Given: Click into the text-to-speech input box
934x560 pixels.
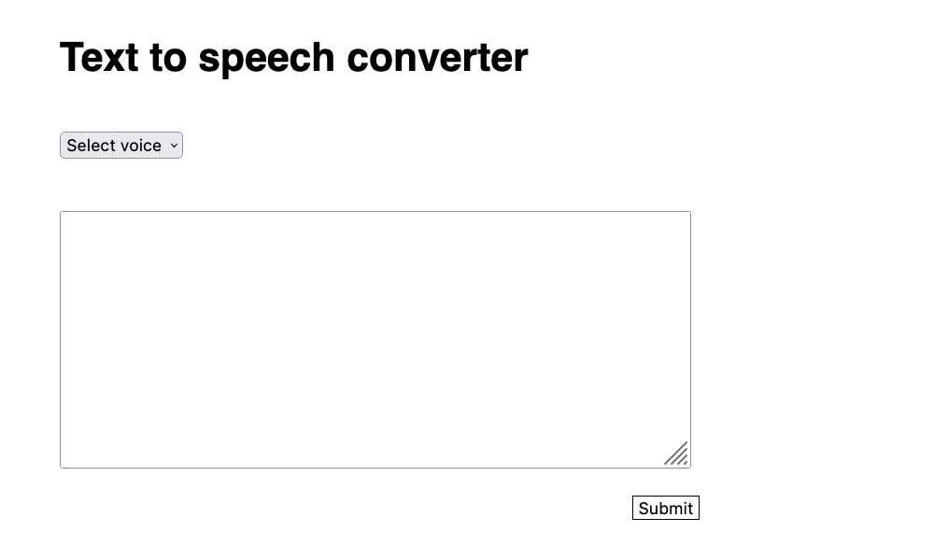Looking at the screenshot, I should 375,339.
